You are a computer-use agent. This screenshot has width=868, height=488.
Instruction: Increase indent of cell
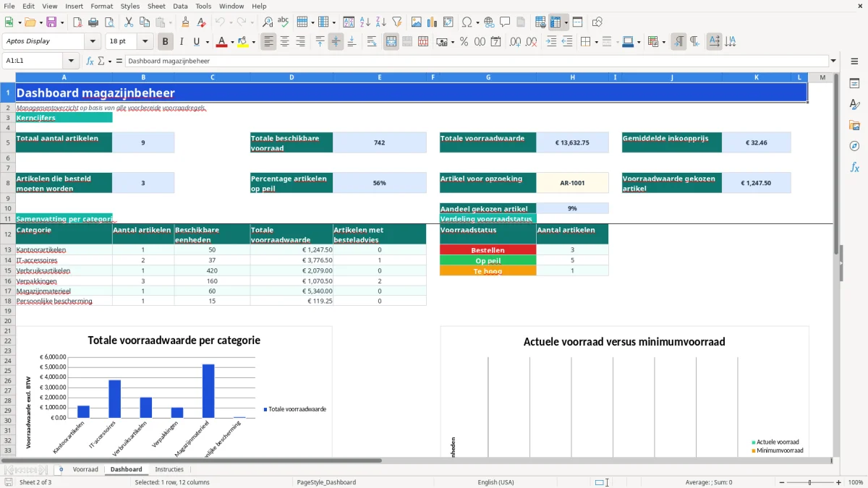(x=551, y=41)
